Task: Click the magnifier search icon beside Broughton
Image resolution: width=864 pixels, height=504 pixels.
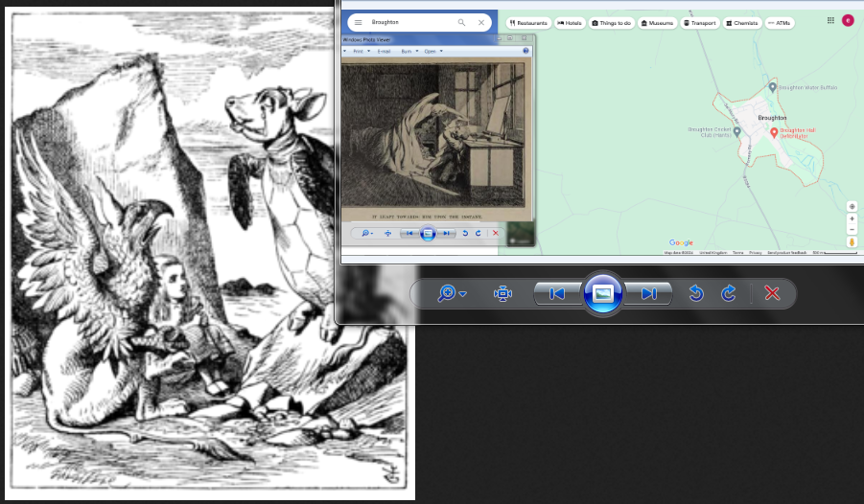Action: [x=462, y=23]
